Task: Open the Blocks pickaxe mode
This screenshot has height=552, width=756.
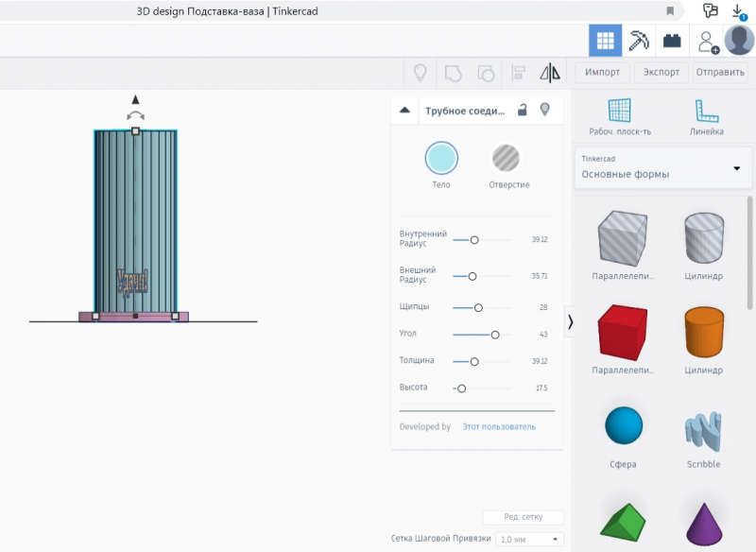Action: [x=639, y=41]
